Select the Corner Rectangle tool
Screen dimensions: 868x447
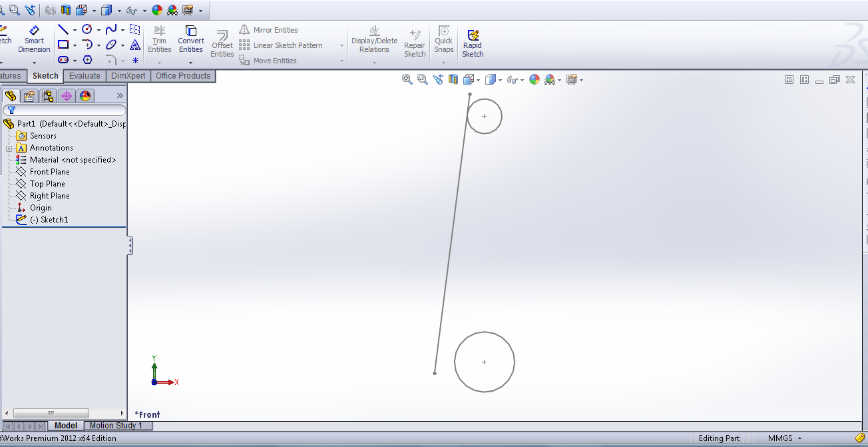click(64, 45)
